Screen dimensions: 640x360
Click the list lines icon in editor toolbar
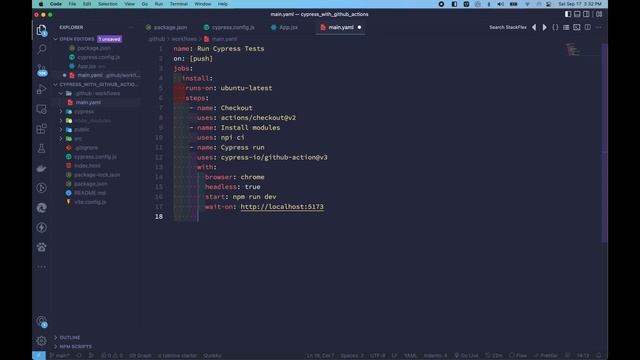[x=566, y=27]
